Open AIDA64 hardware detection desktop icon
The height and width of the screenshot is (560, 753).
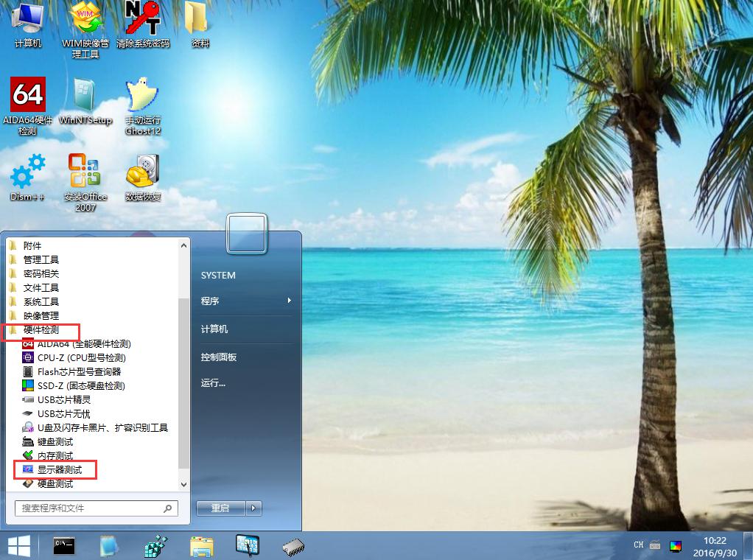click(x=27, y=96)
